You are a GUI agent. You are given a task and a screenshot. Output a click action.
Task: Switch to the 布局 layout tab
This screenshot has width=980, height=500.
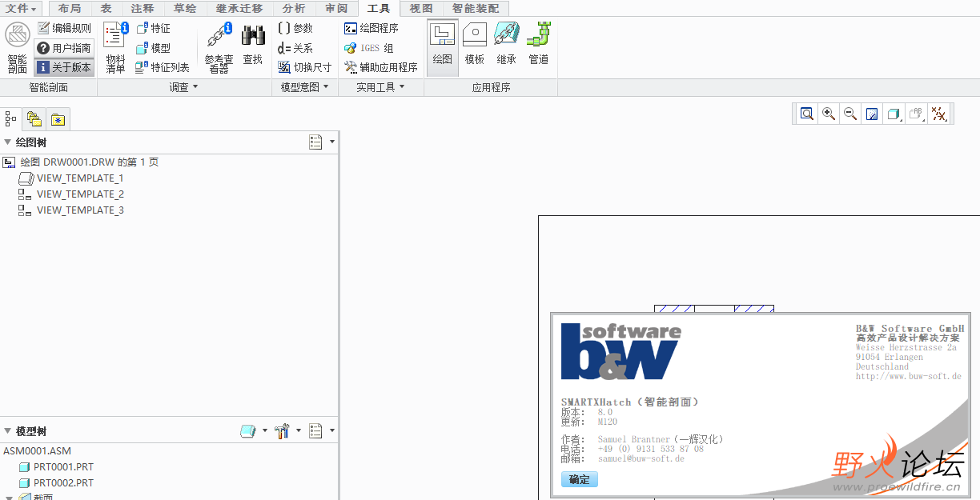[x=70, y=8]
